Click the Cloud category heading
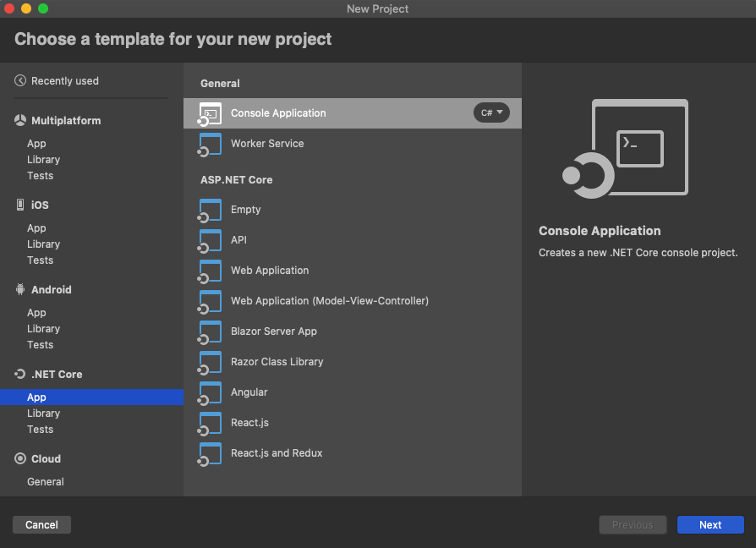Image resolution: width=756 pixels, height=548 pixels. (46, 459)
